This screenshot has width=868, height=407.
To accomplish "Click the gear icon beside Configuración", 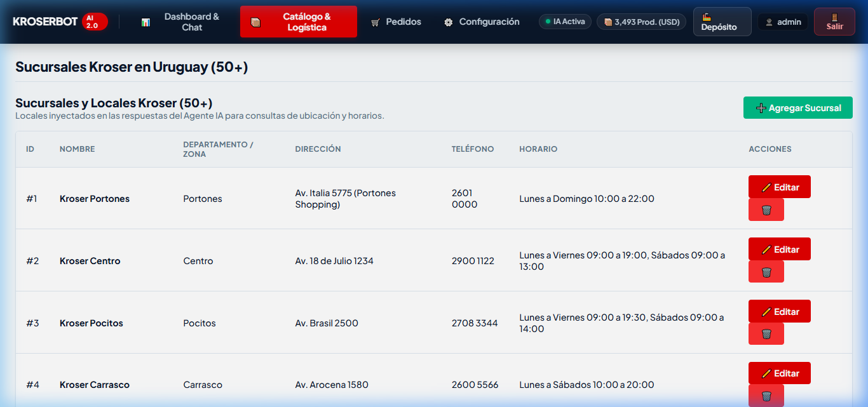I will 449,22.
